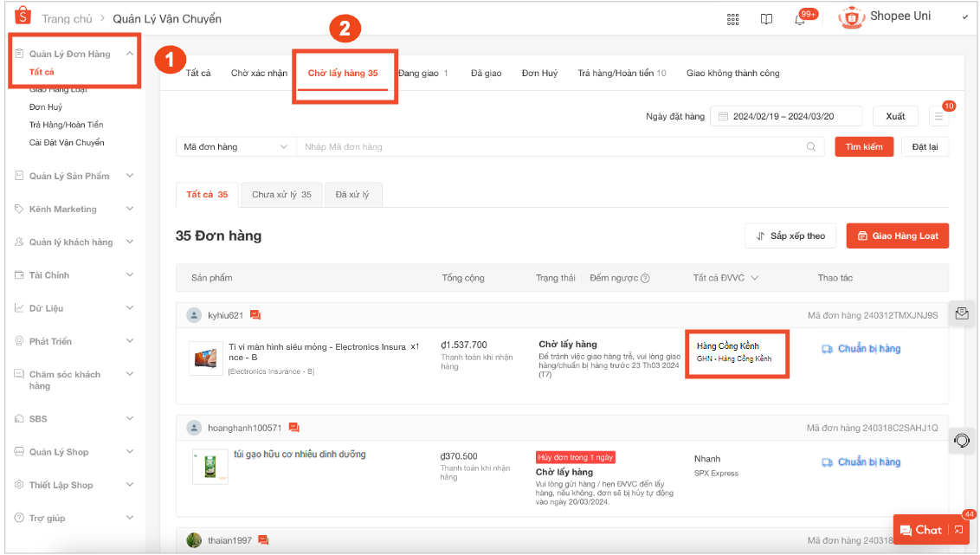Switch to the Đang giao tab
Screen dimensions: 980x555
point(422,74)
